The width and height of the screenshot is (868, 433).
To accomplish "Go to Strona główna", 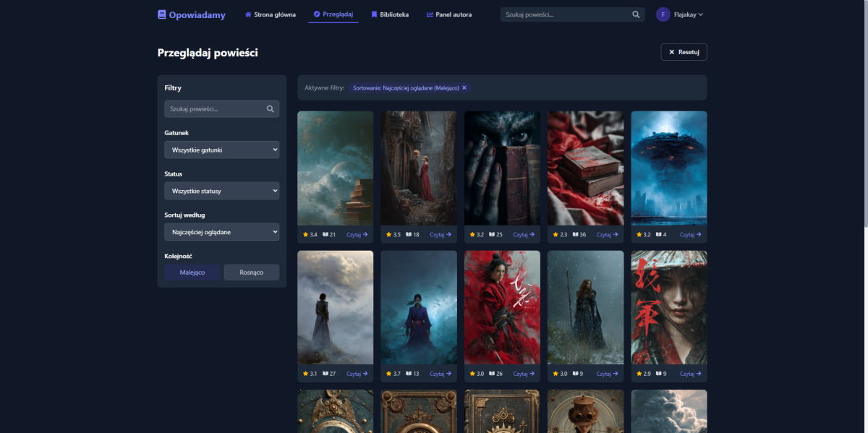I will tap(271, 14).
